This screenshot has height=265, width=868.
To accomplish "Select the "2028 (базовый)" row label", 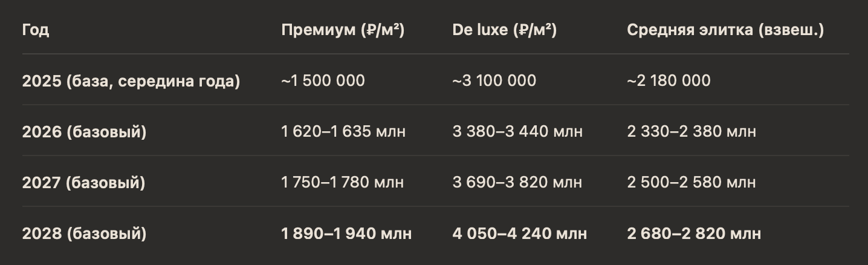I will pyautogui.click(x=84, y=234).
